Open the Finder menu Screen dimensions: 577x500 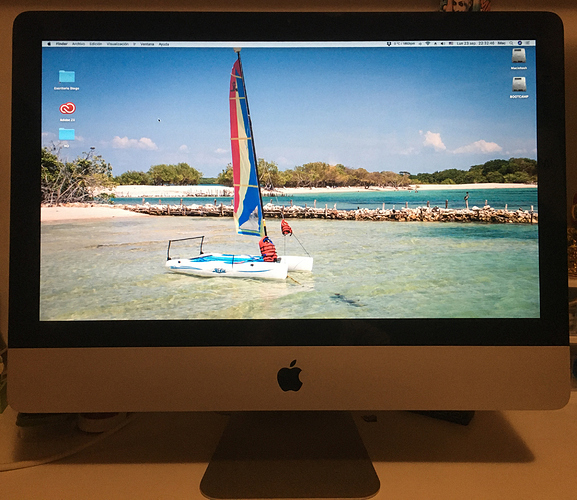[x=61, y=44]
